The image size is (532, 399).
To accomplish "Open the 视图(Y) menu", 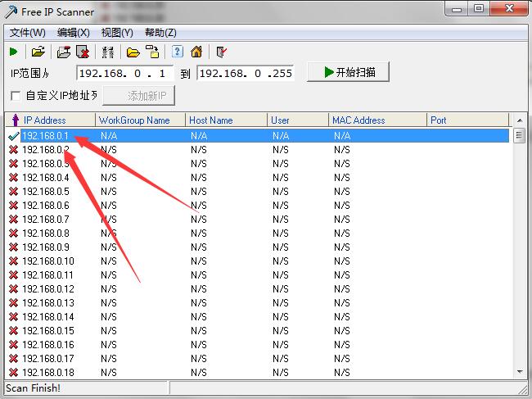I will [116, 33].
